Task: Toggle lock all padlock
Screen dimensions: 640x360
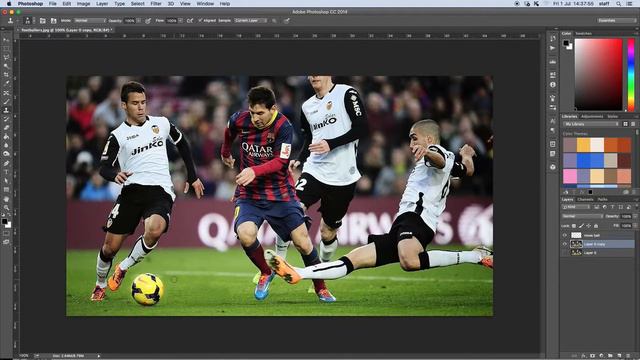Action: [x=596, y=226]
